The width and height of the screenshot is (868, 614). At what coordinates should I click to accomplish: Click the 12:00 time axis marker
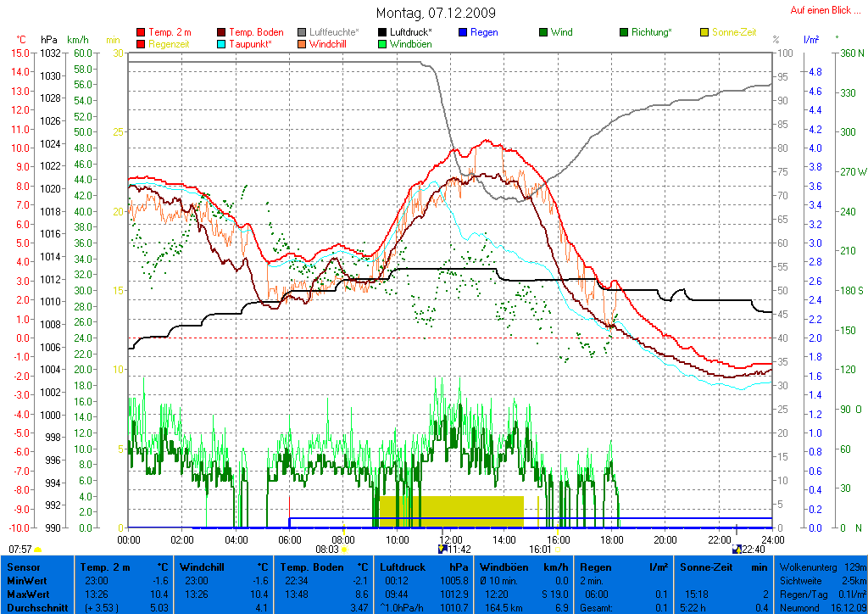point(450,539)
